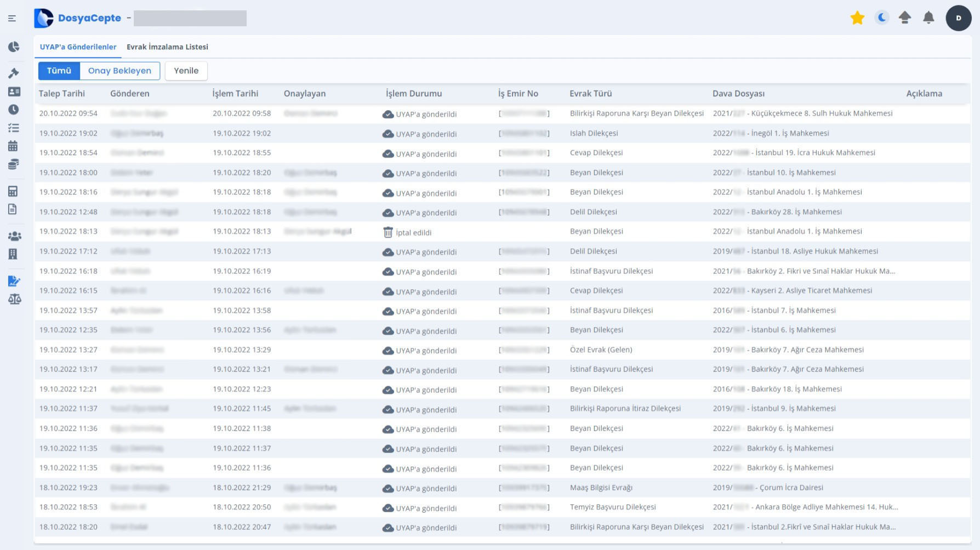Click the trash icon next to İptal edildi
Screen dimensions: 980x550
click(x=388, y=232)
